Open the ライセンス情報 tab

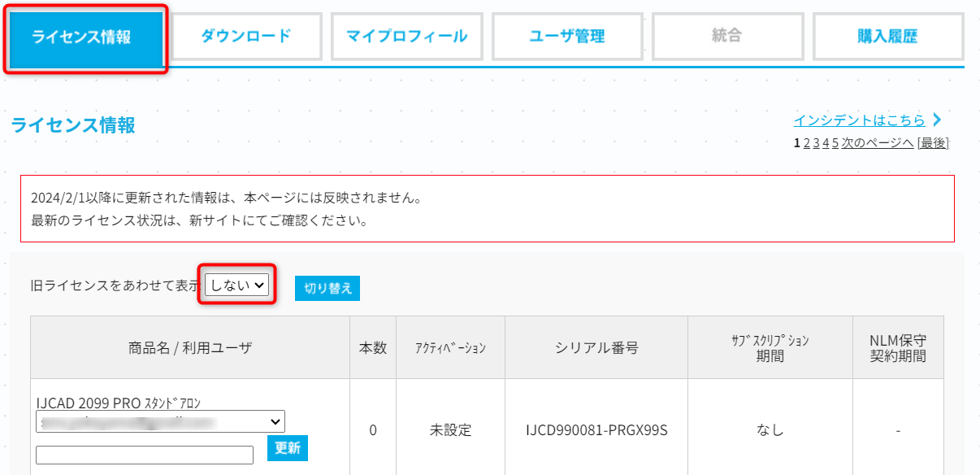[85, 37]
